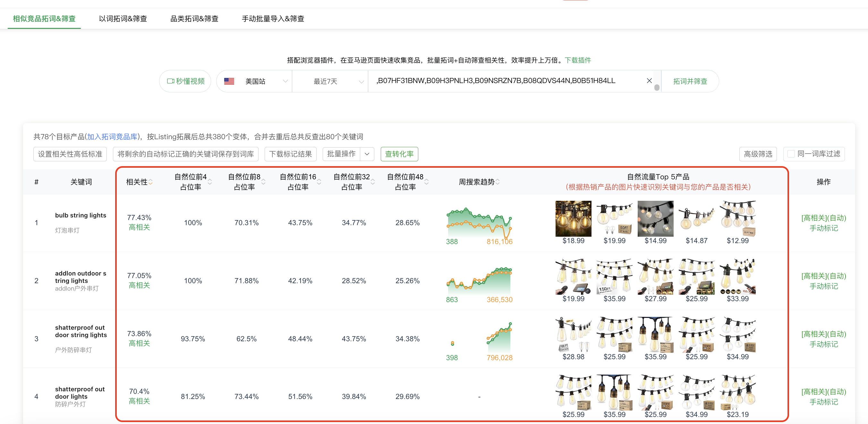Sort by 周搜索趋势 column arrows

coord(497,182)
